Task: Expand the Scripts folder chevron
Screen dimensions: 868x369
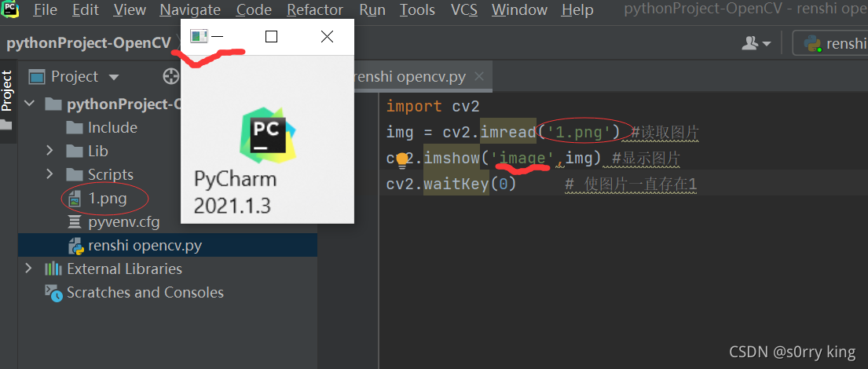Action: pyautogui.click(x=49, y=174)
